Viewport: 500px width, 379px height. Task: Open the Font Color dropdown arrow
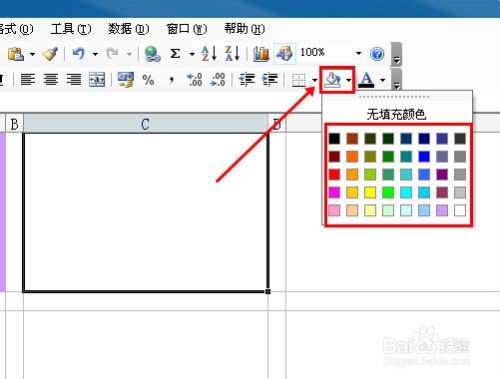pyautogui.click(x=383, y=80)
